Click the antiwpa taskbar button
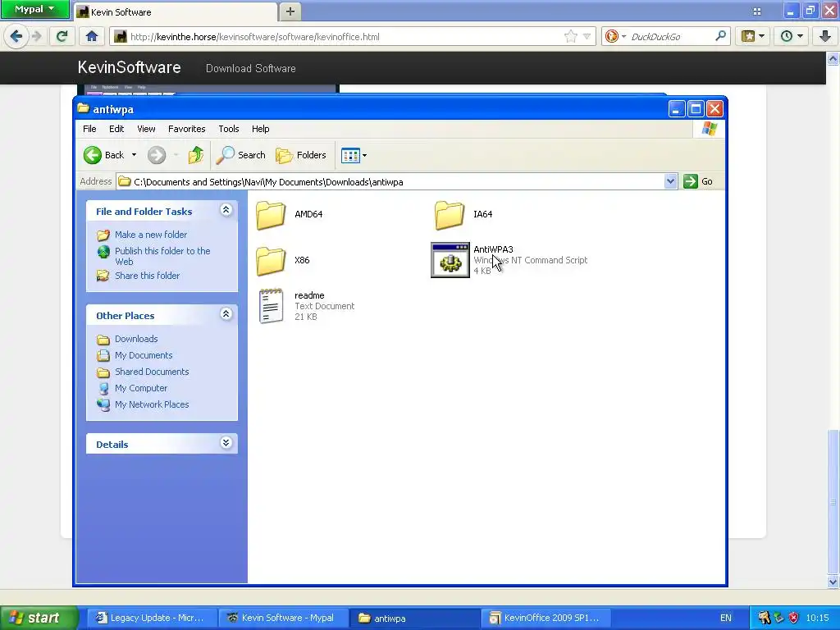 coord(415,618)
